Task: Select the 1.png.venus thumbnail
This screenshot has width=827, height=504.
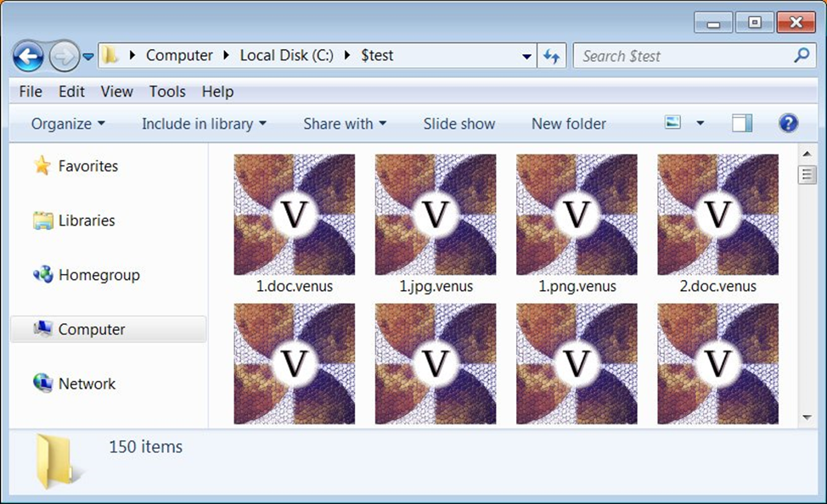Action: (577, 215)
